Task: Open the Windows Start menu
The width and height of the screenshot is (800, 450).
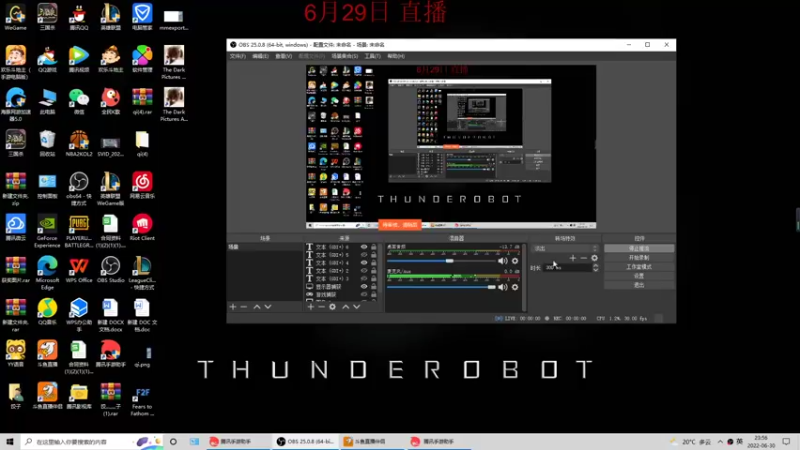Action: [10, 441]
